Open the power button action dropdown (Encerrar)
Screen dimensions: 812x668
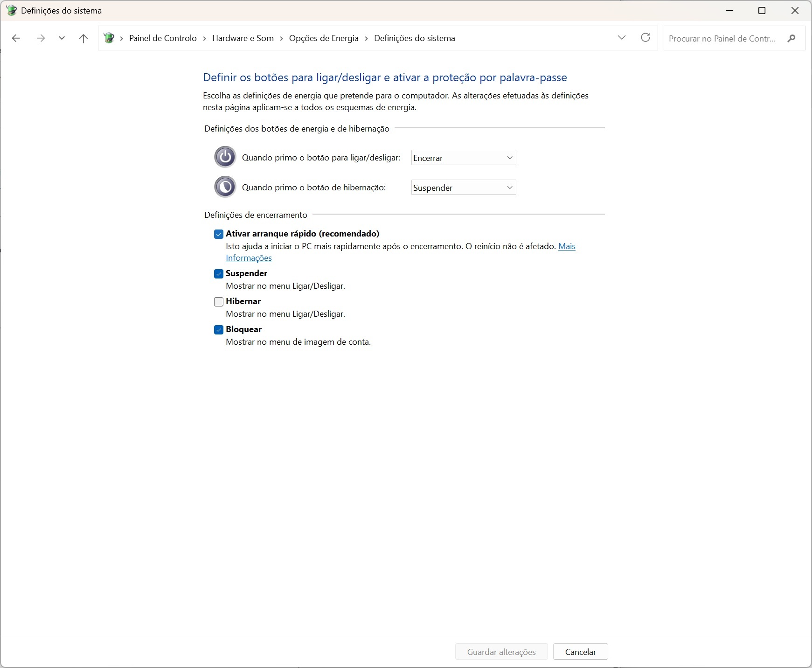[463, 158]
